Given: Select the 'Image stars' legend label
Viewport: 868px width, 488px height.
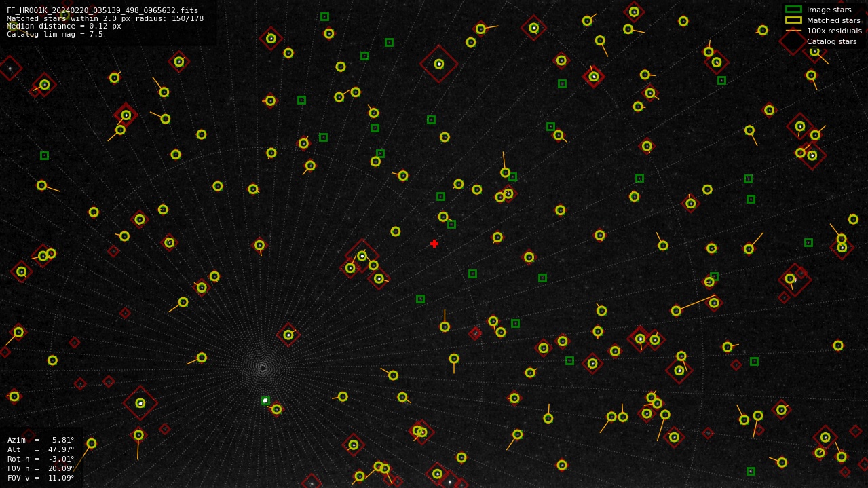Looking at the screenshot, I should coord(829,10).
